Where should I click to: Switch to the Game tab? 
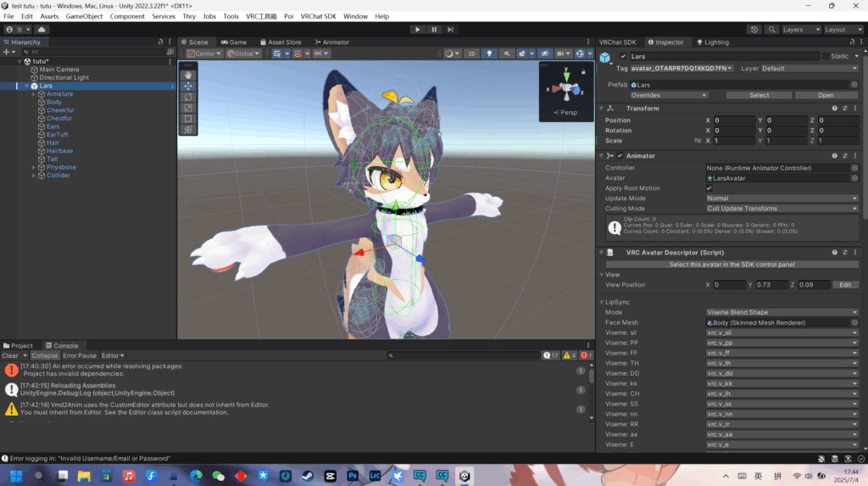(x=234, y=42)
